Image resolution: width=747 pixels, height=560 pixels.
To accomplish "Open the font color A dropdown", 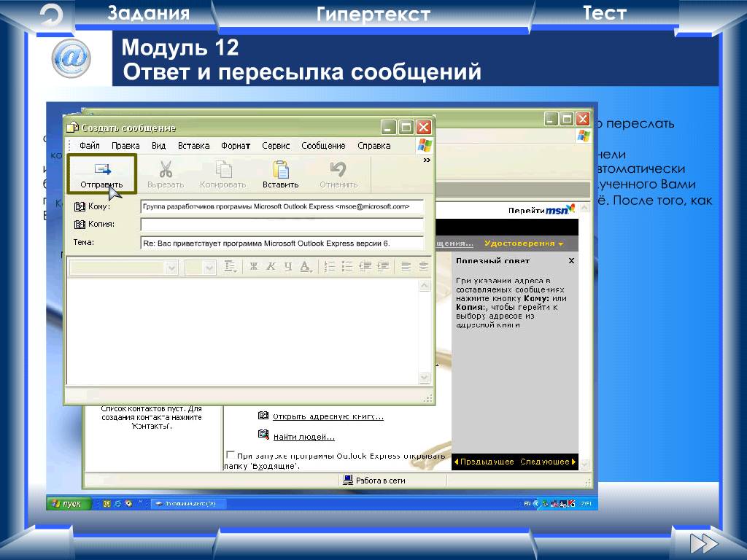I will 306,267.
